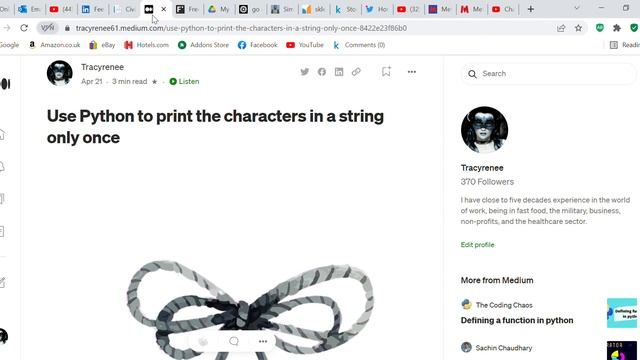Click author avatar beside article date
640x360 pixels.
click(x=60, y=73)
